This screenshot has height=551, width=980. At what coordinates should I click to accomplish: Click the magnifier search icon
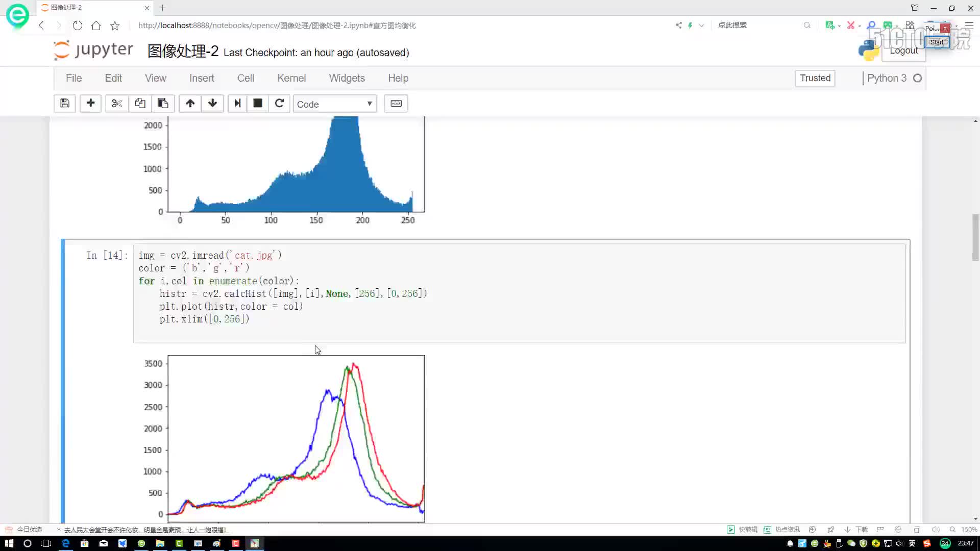(807, 25)
